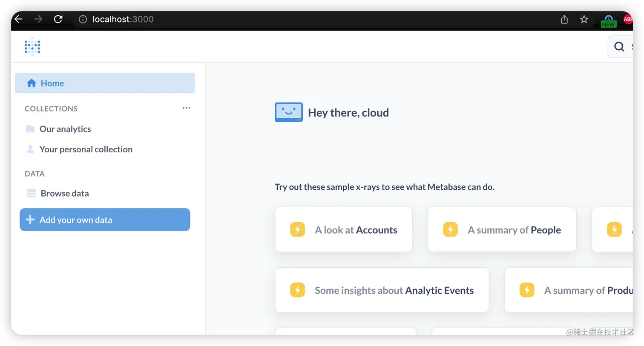Click the browser share icon
The image size is (644, 346).
(564, 19)
